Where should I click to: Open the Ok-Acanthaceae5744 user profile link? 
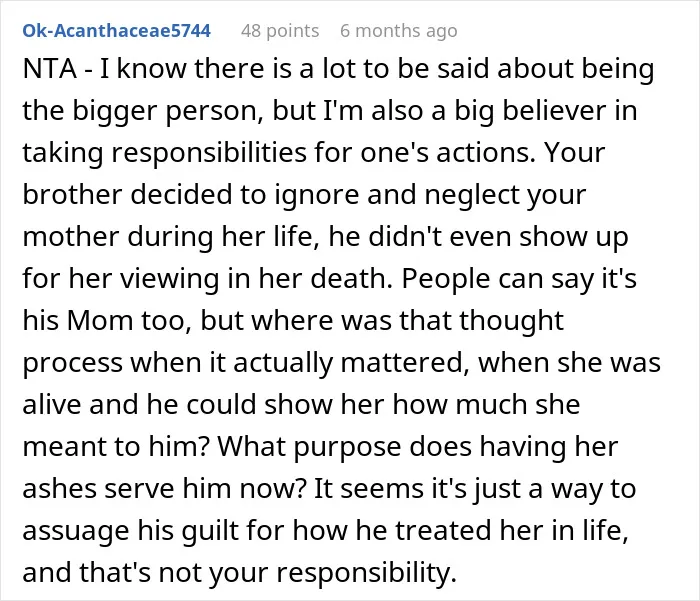[117, 31]
